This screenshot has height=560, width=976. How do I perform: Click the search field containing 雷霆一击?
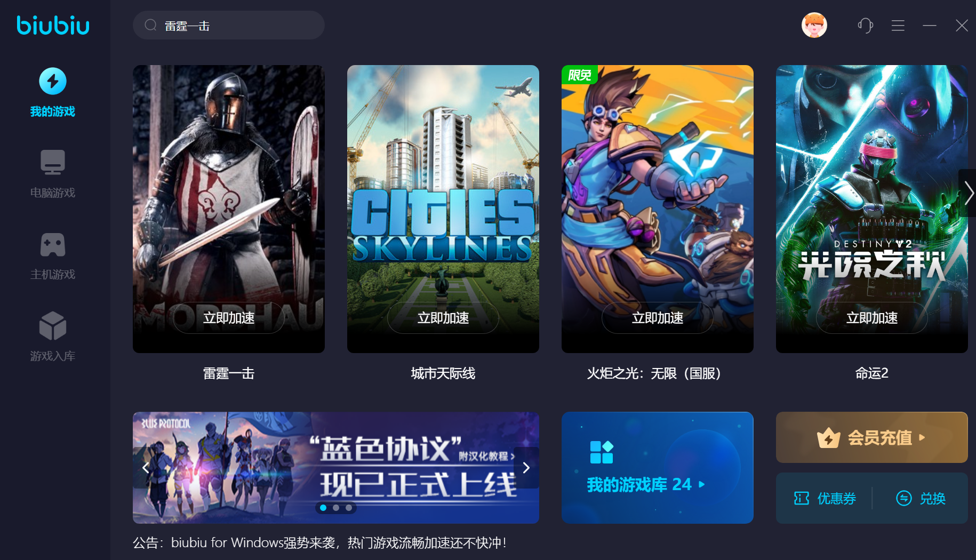click(x=229, y=25)
